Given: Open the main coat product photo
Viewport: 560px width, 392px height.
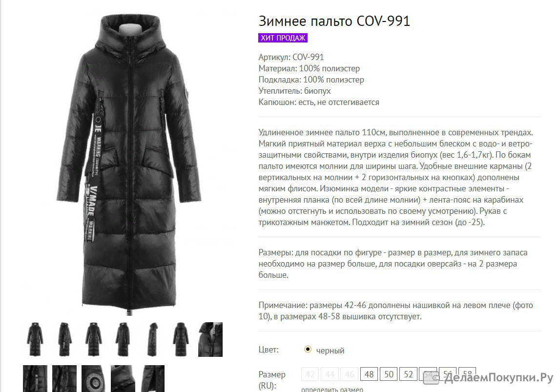Looking at the screenshot, I should coord(129,165).
